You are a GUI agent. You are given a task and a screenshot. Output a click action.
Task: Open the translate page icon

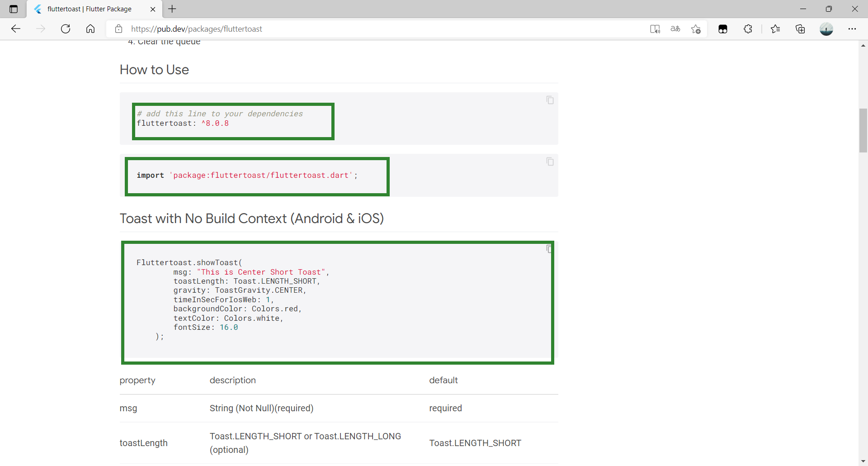click(675, 29)
